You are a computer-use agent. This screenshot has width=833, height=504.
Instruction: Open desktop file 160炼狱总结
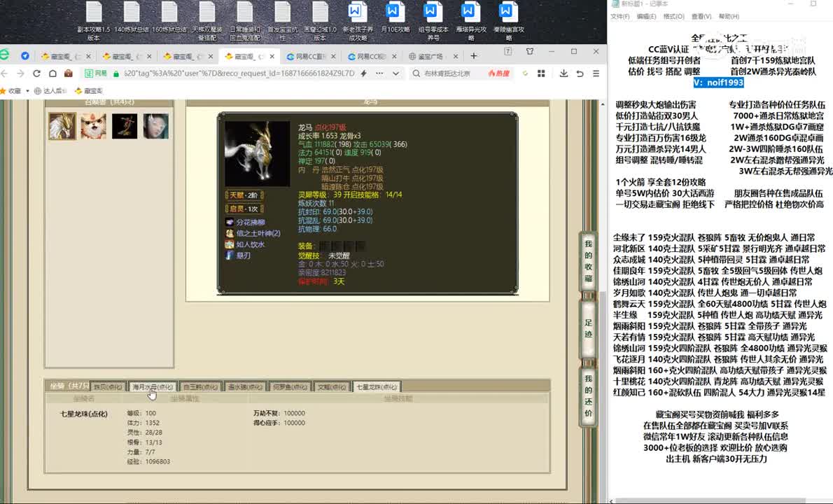coord(169,17)
